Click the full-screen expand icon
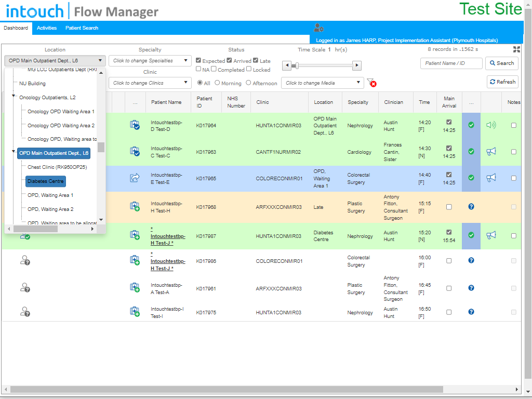Screen dimensions: 532x399 click(x=516, y=49)
